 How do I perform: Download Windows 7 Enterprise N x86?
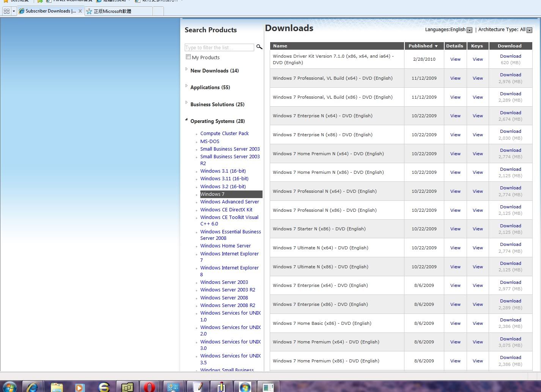pyautogui.click(x=510, y=131)
